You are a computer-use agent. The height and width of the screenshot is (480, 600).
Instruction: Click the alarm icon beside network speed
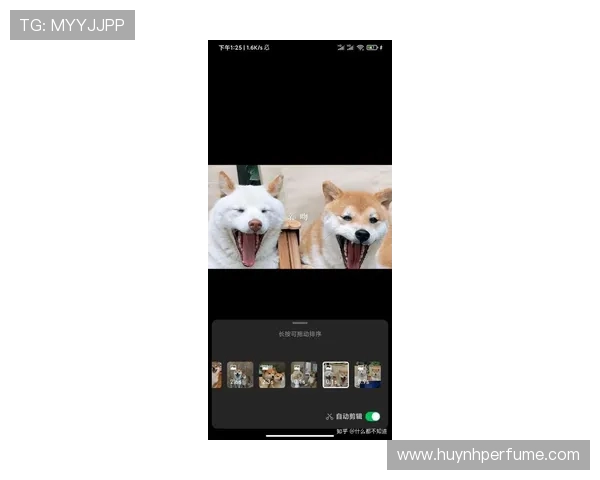tap(267, 47)
